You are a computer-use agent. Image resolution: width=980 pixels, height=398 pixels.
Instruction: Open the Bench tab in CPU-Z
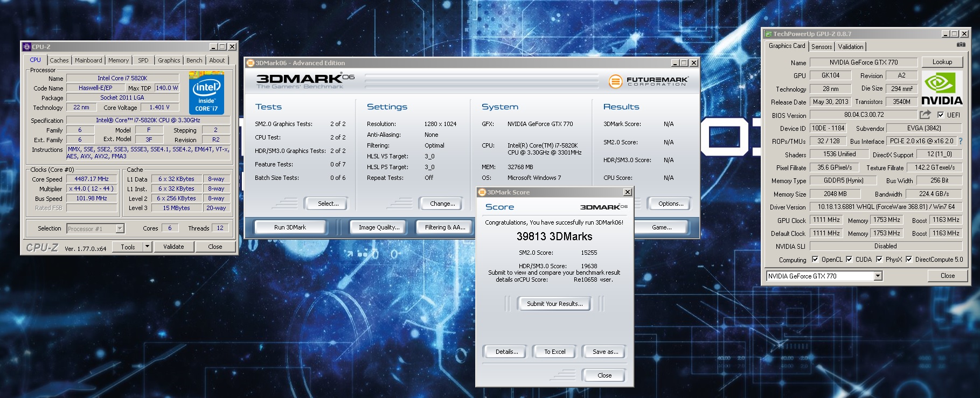(194, 60)
